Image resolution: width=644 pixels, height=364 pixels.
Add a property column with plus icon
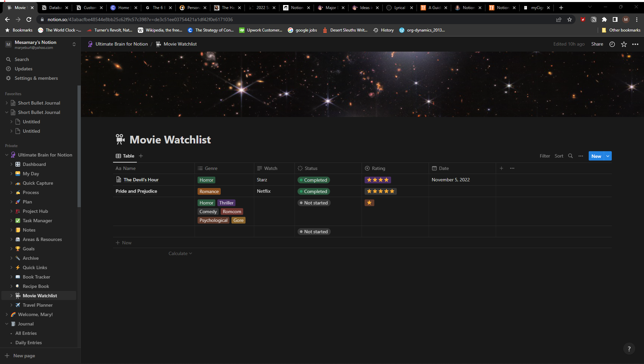501,168
